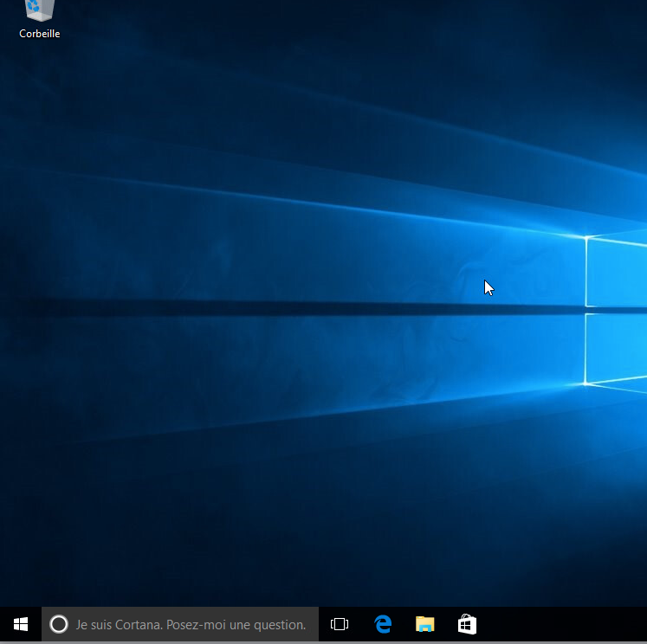Viewport: 647px width, 644px height.
Task: Open Task View from the taskbar
Action: pyautogui.click(x=340, y=624)
